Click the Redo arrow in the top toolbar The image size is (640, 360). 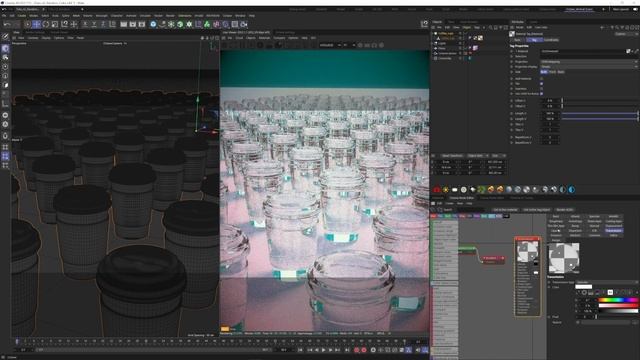tap(16, 24)
